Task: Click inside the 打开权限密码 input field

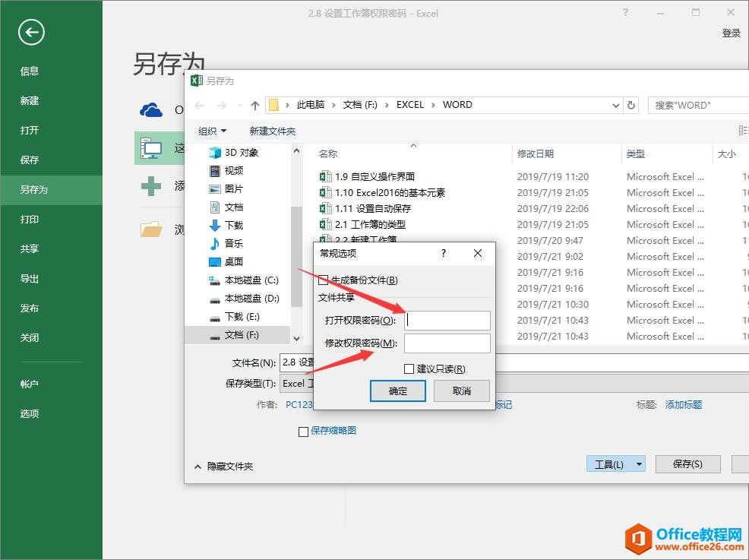Action: (447, 320)
